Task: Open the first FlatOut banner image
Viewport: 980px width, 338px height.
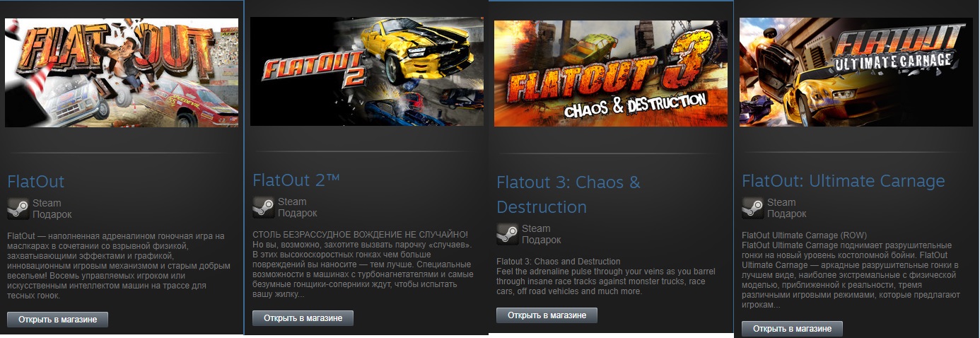Action: pos(122,73)
